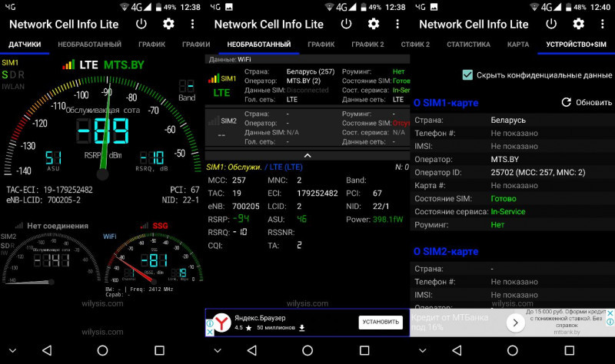Open settings gear in the middle screen
Screen dimensions: 615x364
point(374,24)
